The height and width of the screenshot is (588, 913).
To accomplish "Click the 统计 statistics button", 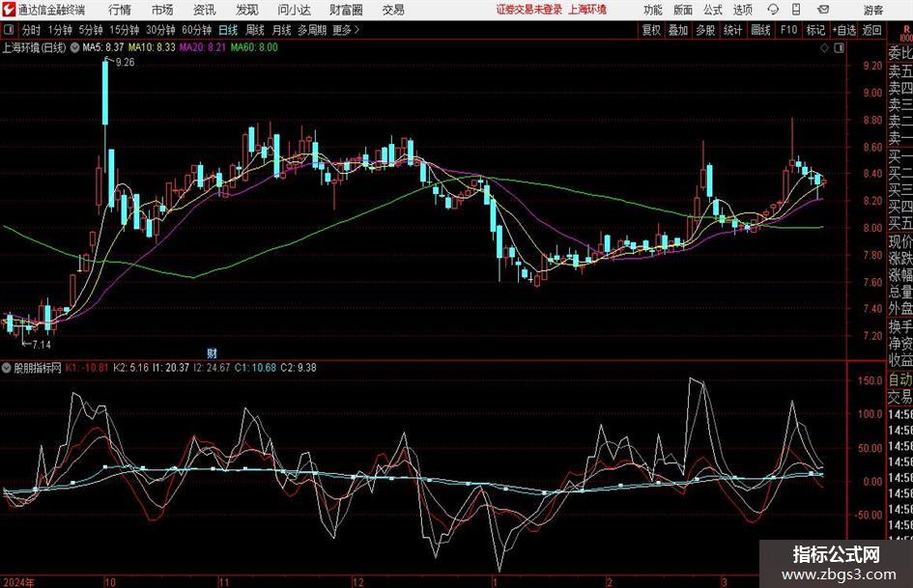I will pos(732,30).
